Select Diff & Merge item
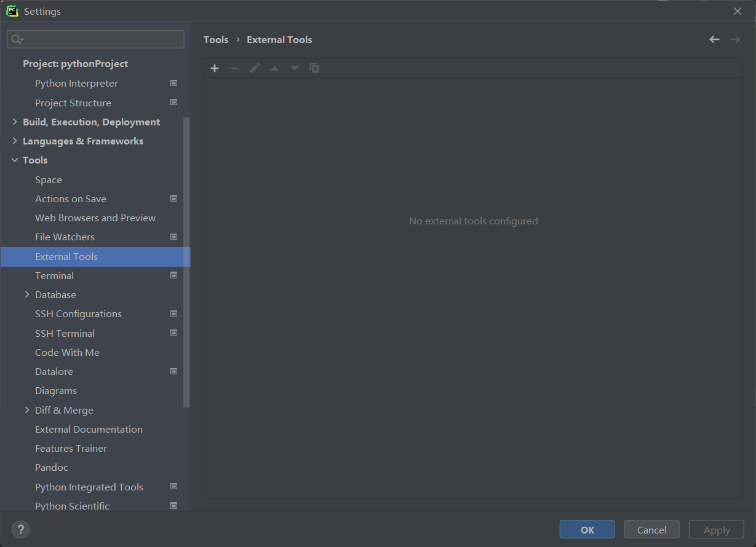 [64, 410]
